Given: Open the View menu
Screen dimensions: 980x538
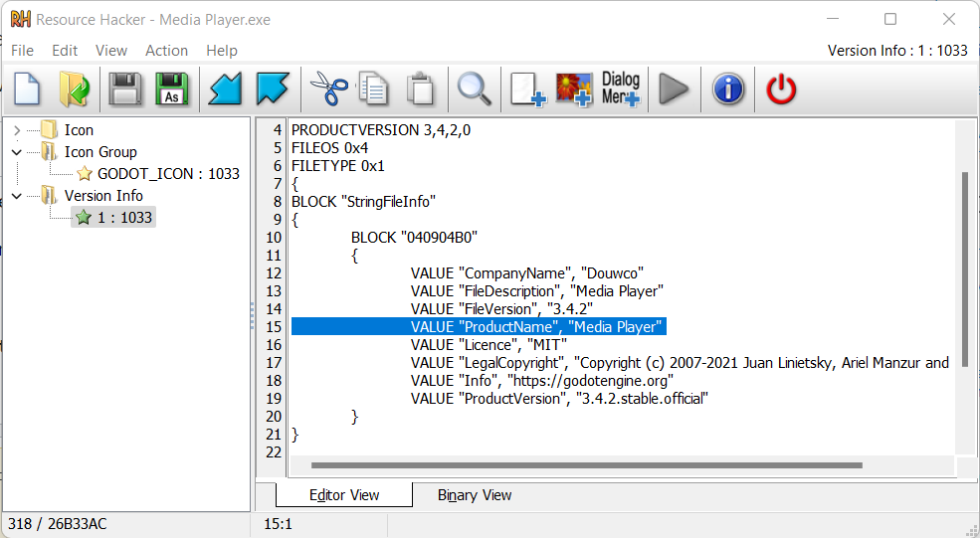Looking at the screenshot, I should pyautogui.click(x=111, y=51).
